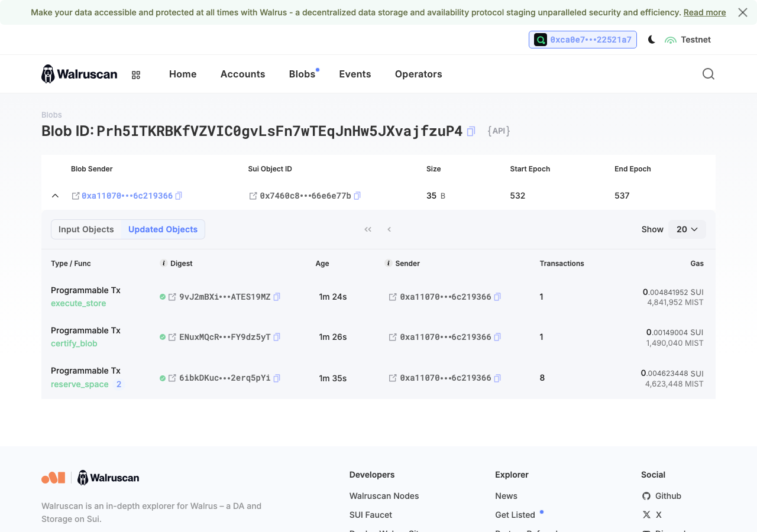Screen dimensions: 757x532
Task: Copy digest 9vJ2mBXi•••ATES19MZ
Action: (x=277, y=297)
